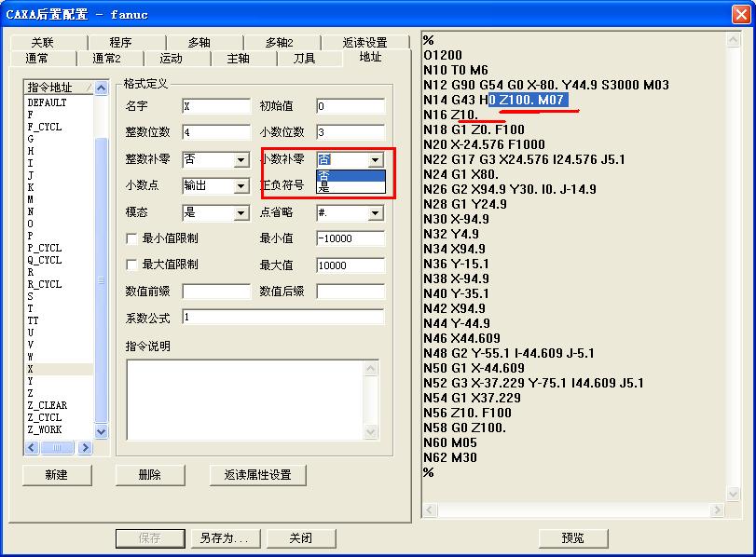Image resolution: width=756 pixels, height=557 pixels.
Task: Click the 名字 input field
Action: pyautogui.click(x=216, y=106)
